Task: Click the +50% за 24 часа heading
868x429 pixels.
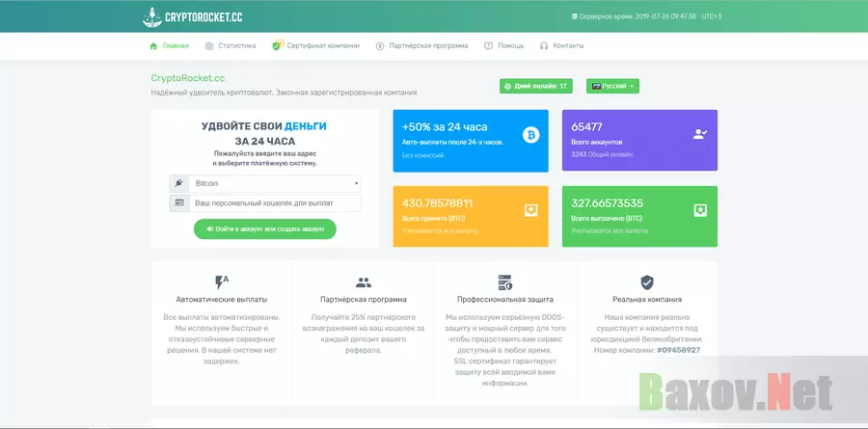Action: click(x=445, y=127)
